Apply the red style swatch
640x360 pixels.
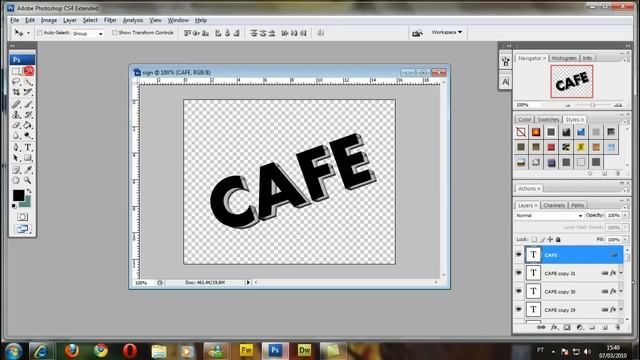(x=551, y=147)
